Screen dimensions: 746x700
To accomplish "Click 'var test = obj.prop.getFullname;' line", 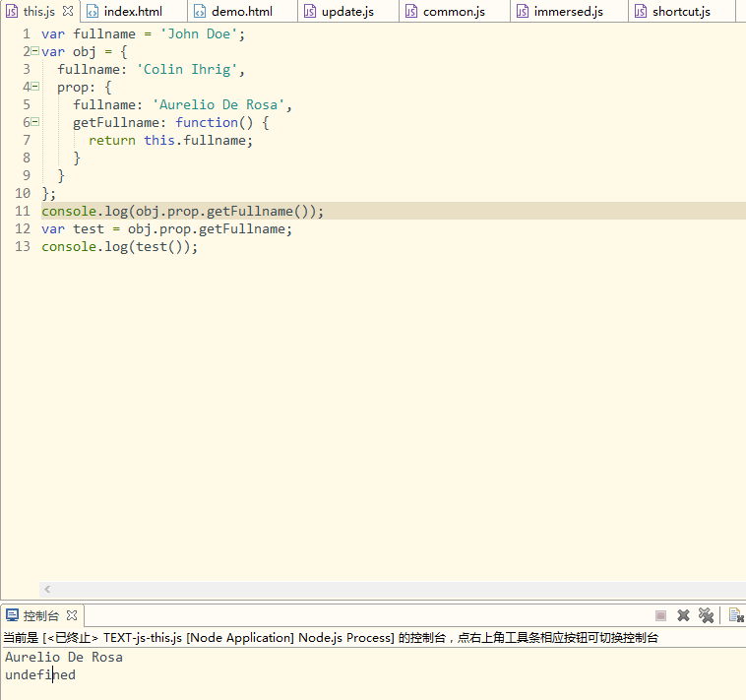I will pos(167,228).
